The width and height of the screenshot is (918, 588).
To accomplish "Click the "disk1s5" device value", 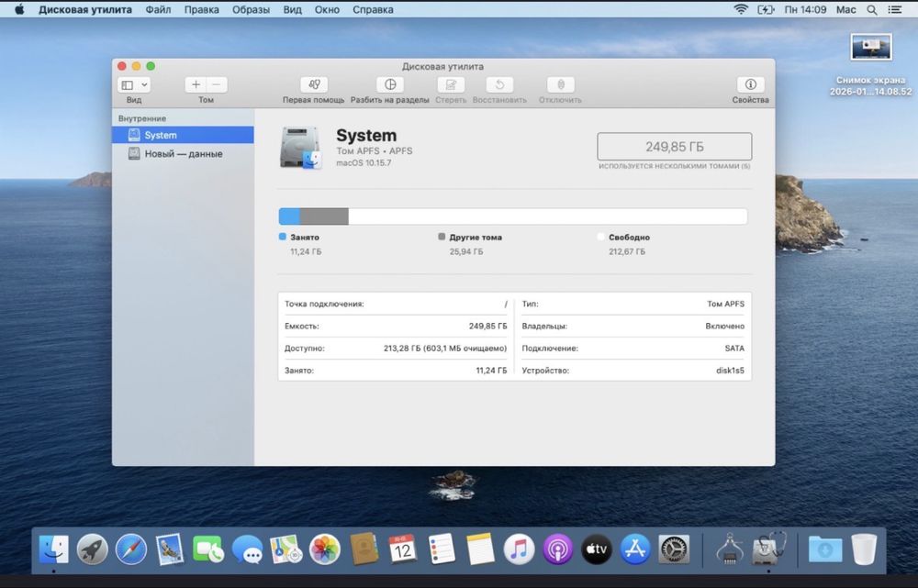I will pyautogui.click(x=730, y=371).
